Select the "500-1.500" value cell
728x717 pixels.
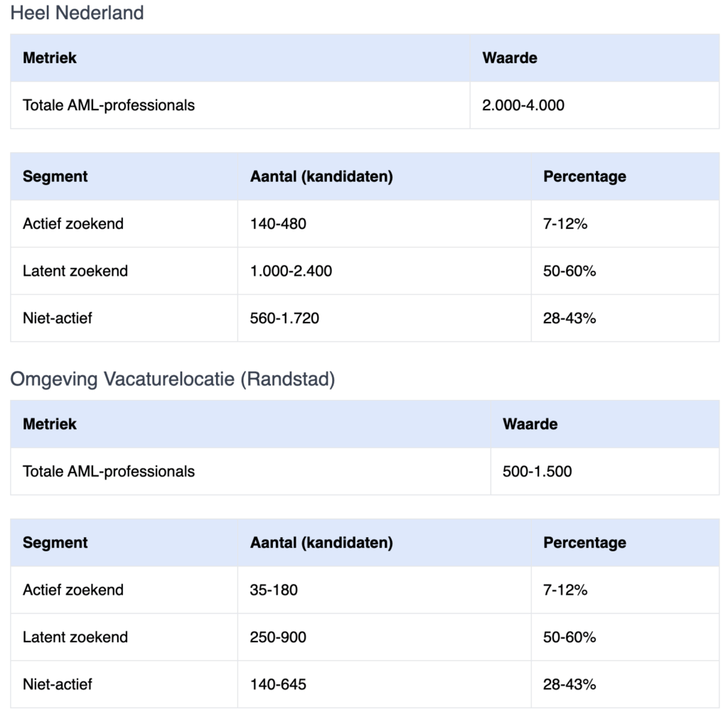537,471
